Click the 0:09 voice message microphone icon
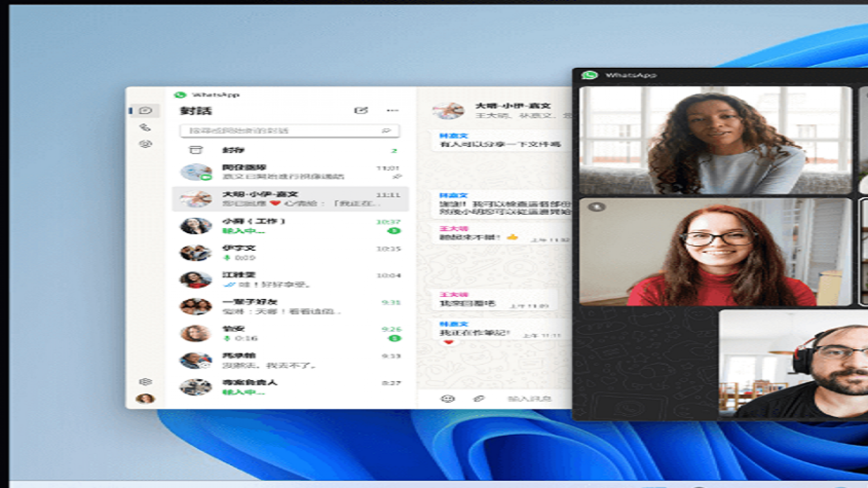 227,258
